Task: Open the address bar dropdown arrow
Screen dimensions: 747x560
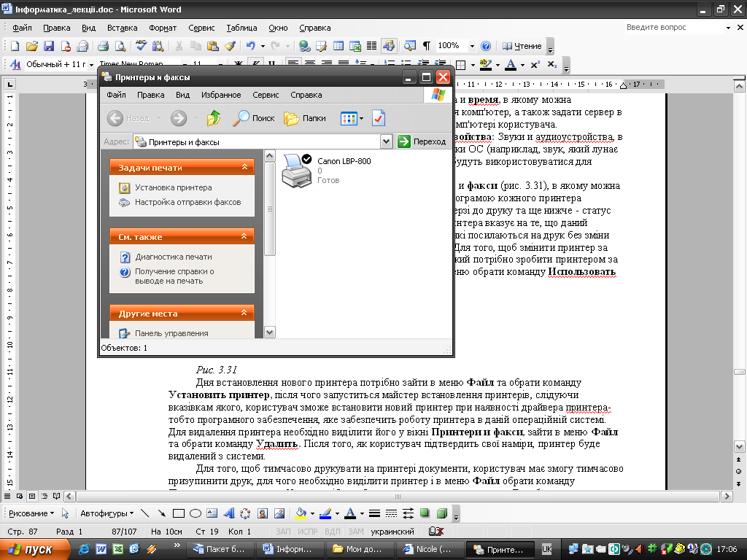Action: tap(386, 141)
